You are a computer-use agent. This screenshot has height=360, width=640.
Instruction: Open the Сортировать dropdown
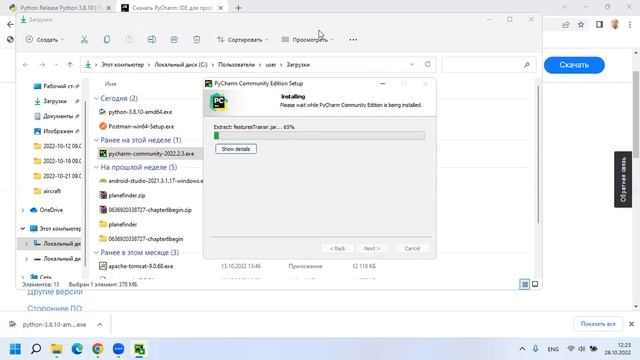242,40
